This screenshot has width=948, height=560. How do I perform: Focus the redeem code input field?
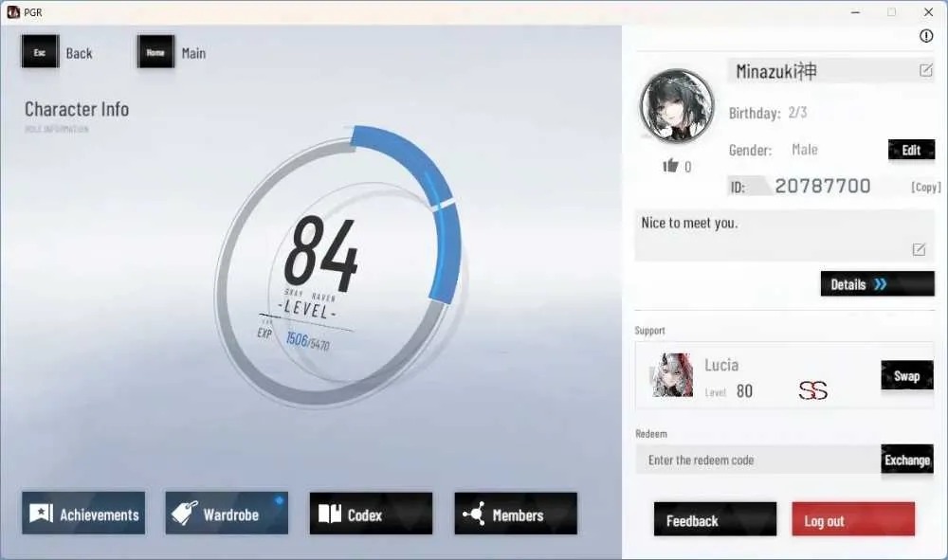pos(758,461)
